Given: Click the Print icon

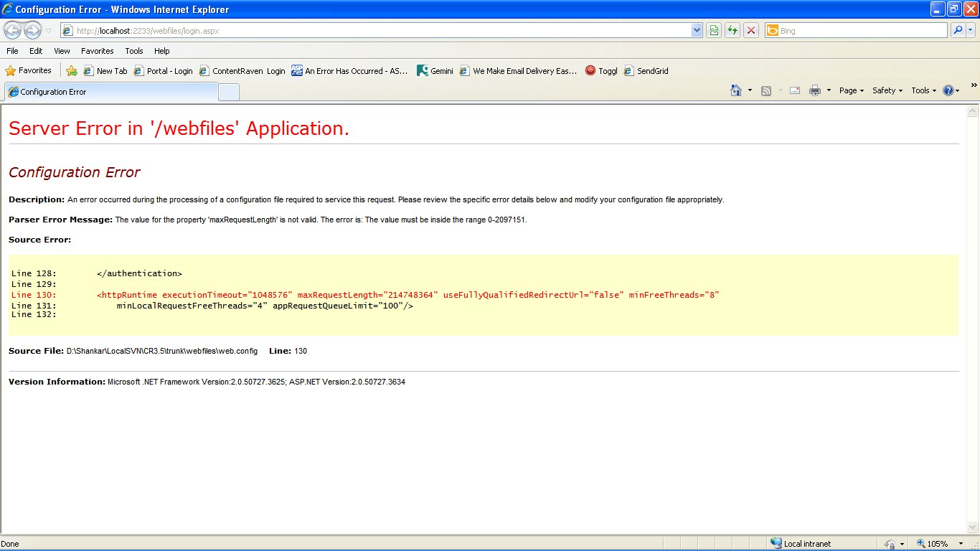Looking at the screenshot, I should 815,90.
